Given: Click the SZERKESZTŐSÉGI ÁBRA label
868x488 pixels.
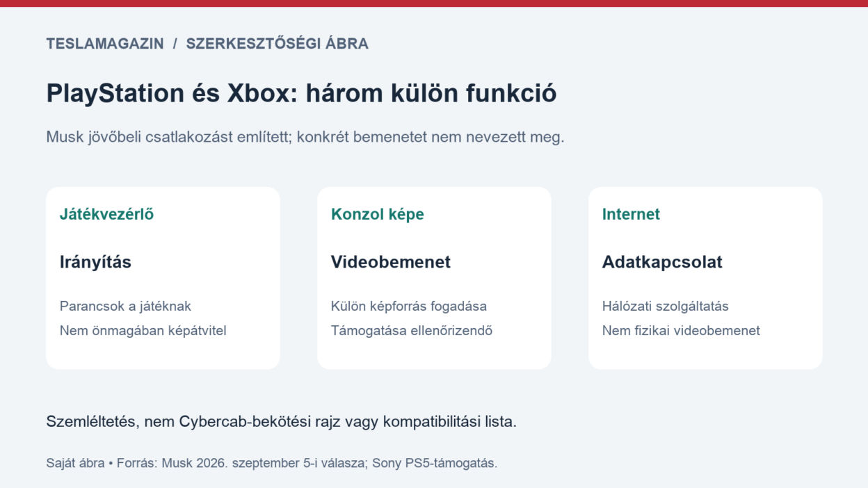Looking at the screenshot, I should click(x=277, y=43).
